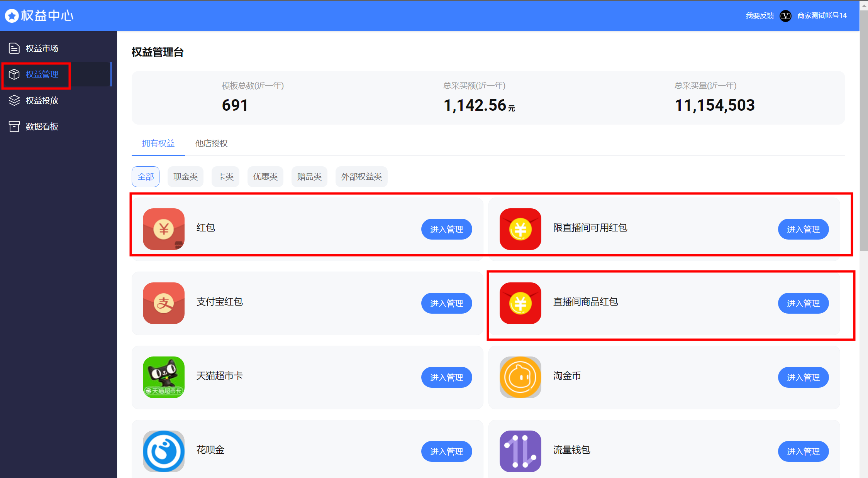Filter by 优惠类 category
This screenshot has width=868, height=478.
click(x=265, y=177)
